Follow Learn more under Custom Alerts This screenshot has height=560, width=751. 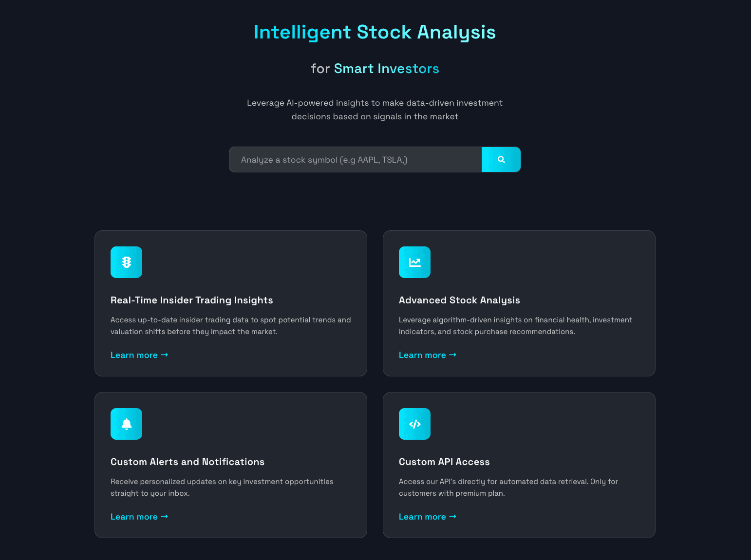pos(139,517)
